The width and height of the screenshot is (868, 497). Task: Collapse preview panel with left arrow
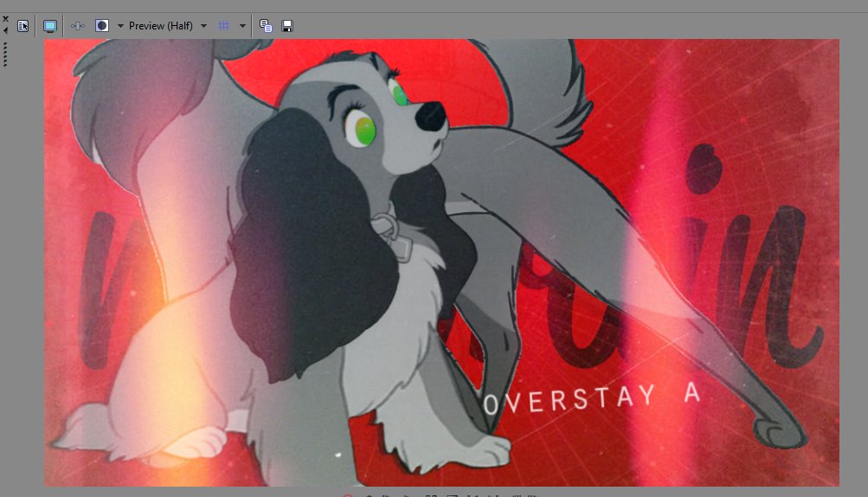click(x=5, y=30)
